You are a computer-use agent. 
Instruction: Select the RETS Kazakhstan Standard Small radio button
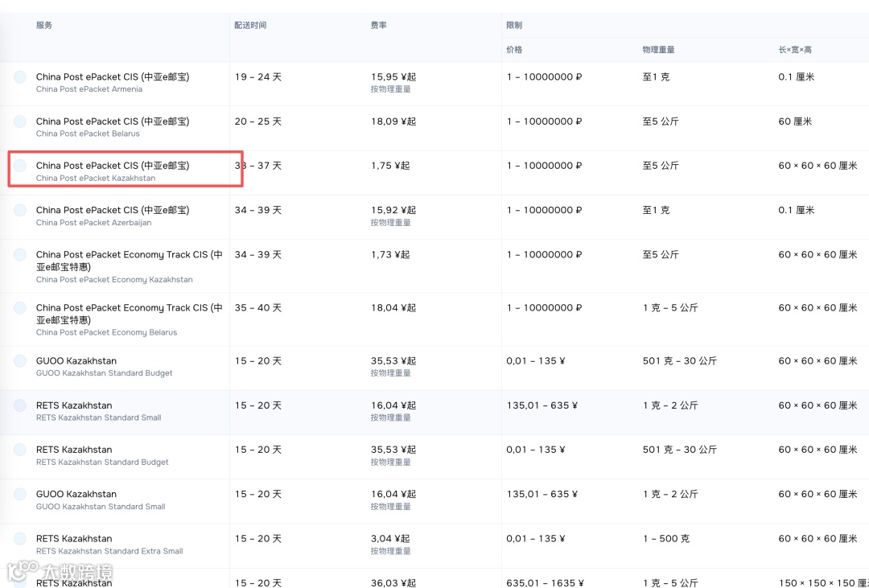tap(20, 405)
